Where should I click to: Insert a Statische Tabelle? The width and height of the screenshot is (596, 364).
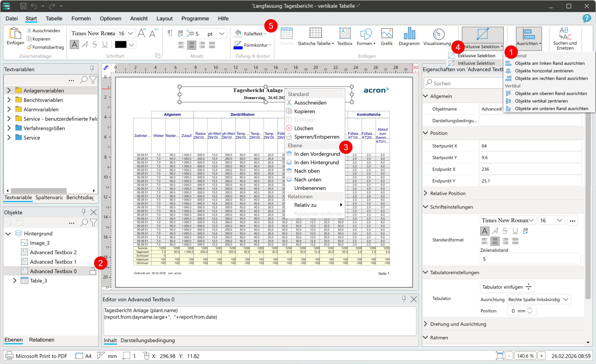315,37
